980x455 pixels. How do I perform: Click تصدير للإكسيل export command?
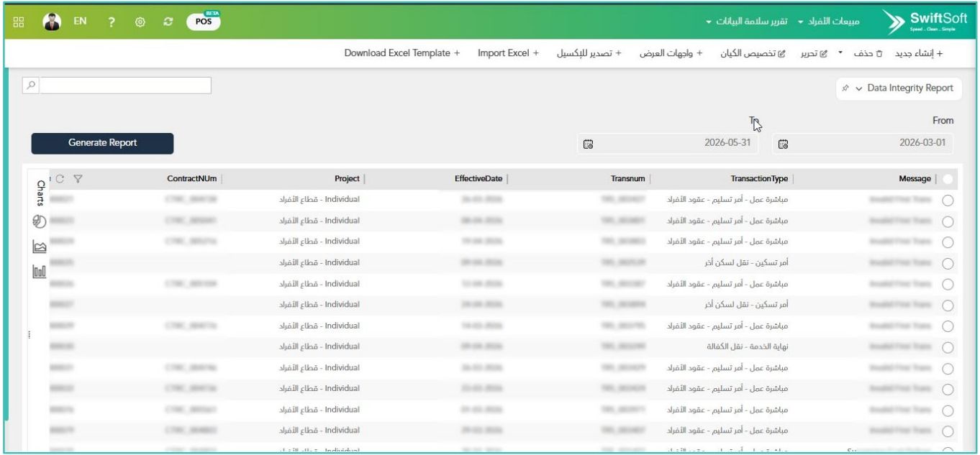point(589,54)
